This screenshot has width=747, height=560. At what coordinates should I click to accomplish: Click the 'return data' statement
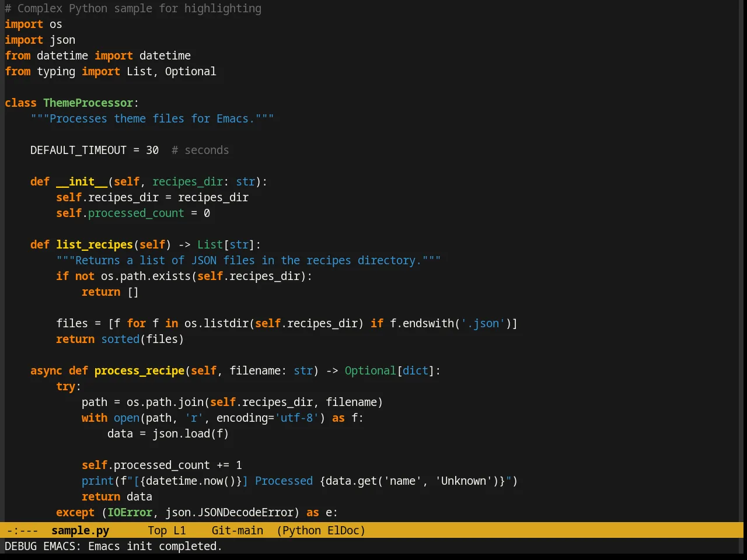117,496
